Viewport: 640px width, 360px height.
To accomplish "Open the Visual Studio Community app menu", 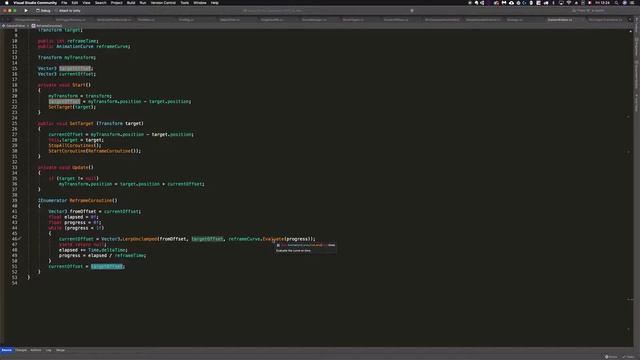I will tap(35, 2).
